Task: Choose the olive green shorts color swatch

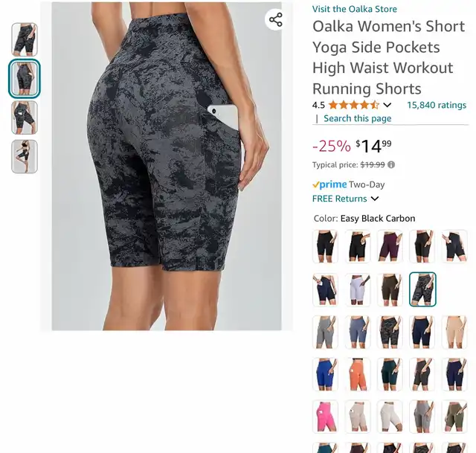Action: (x=454, y=417)
